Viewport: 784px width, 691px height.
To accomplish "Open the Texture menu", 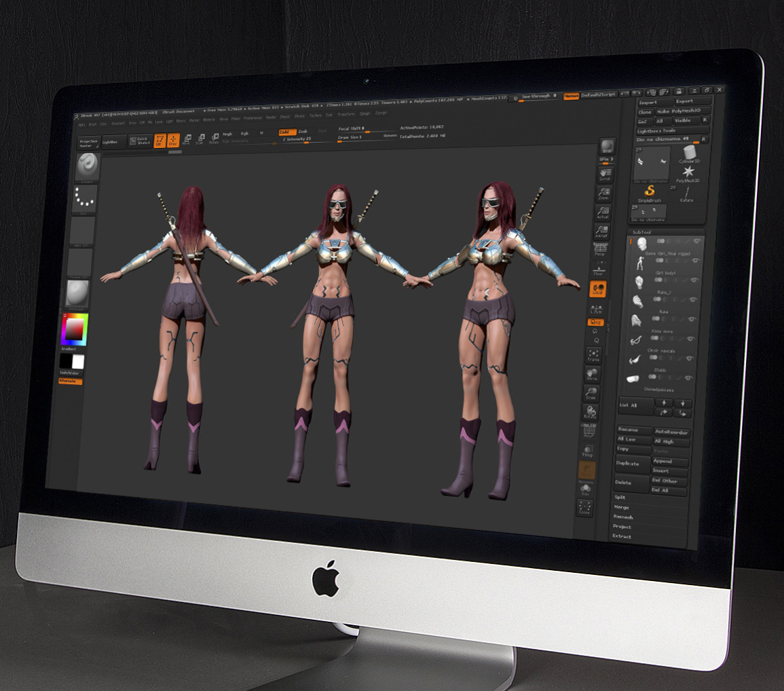I will click(x=316, y=115).
